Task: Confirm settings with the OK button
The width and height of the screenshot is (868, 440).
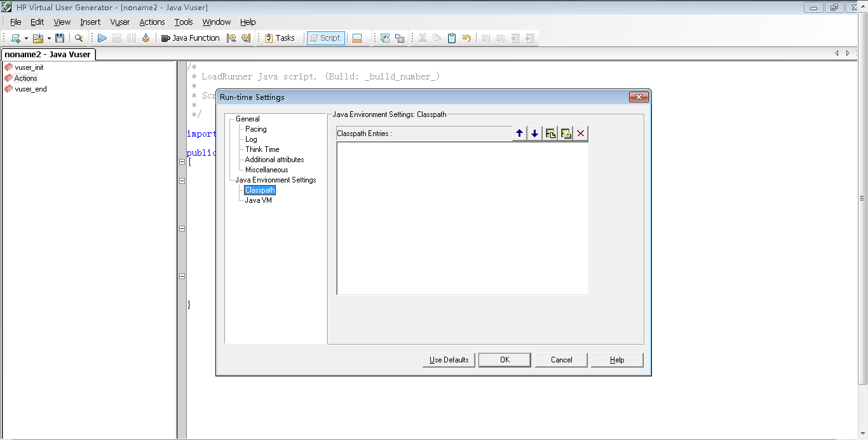Action: [505, 360]
